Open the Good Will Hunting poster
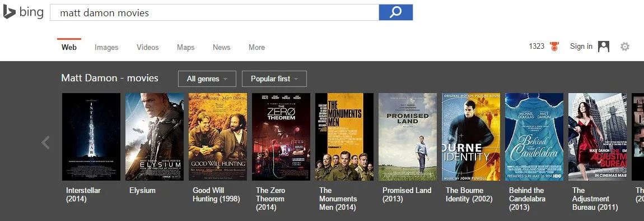 click(218, 137)
